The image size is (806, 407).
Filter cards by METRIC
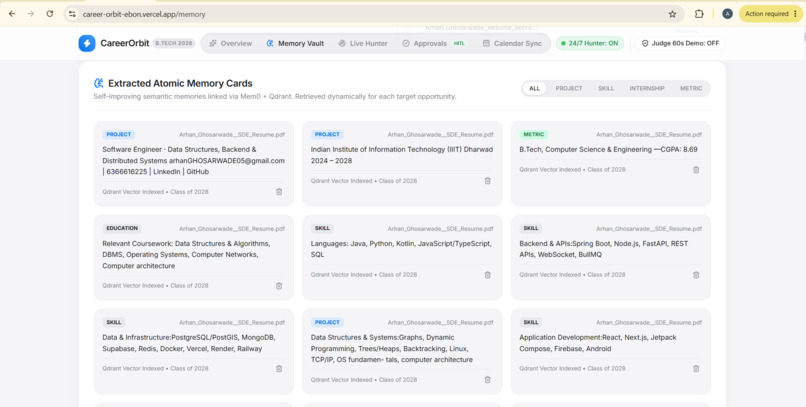(691, 88)
